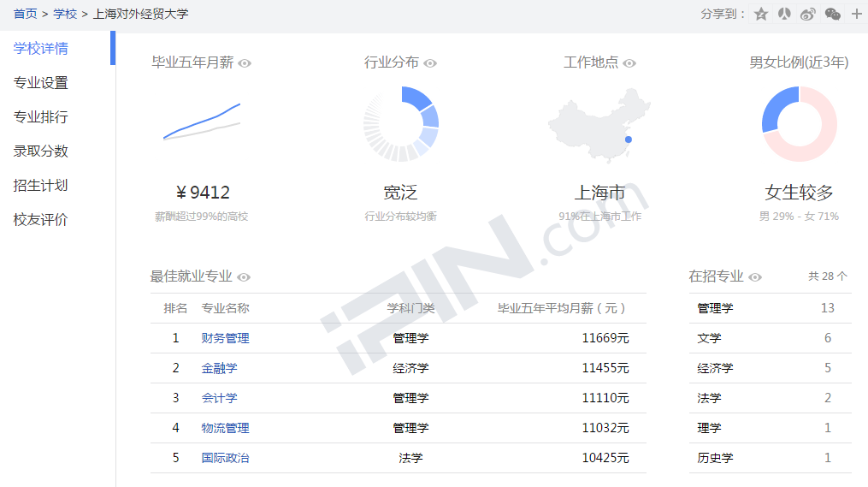Open more share options plus icon
Viewport: 868px width, 487px height.
(856, 14)
